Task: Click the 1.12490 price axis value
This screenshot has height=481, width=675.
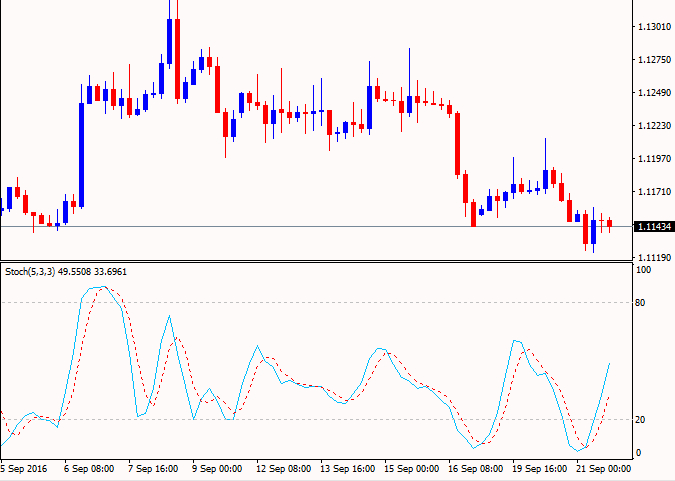Action: coord(654,93)
